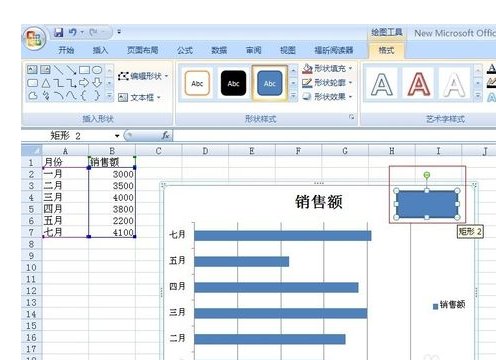Switch to the 视图 tab
This screenshot has height=360, width=496.
[288, 50]
